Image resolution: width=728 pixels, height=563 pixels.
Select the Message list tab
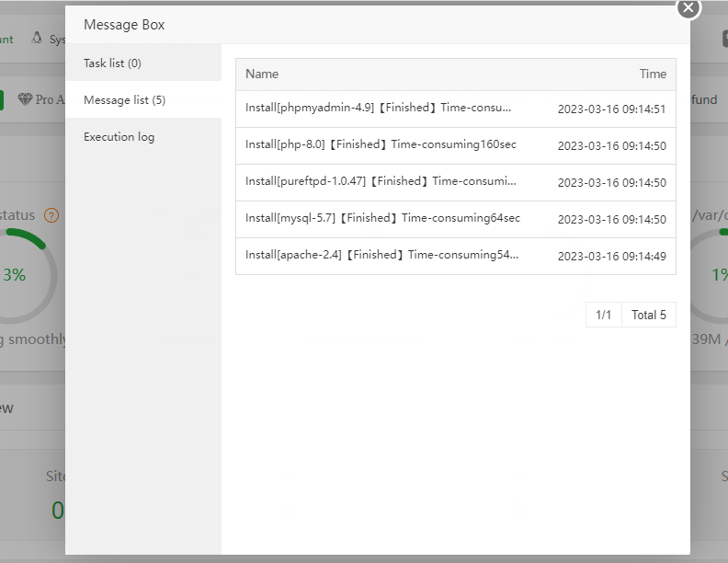click(x=124, y=100)
